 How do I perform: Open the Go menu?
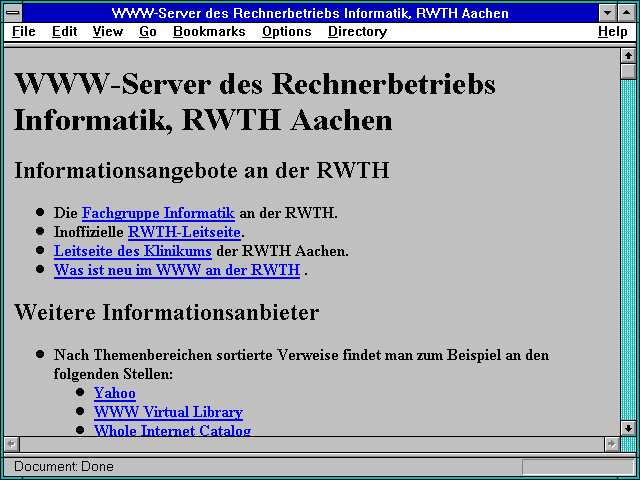[x=148, y=31]
